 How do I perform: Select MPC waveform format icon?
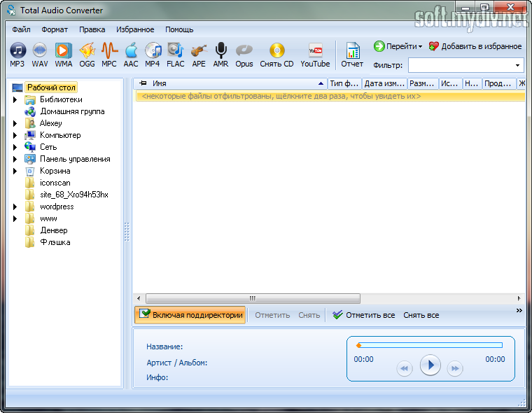[109, 50]
